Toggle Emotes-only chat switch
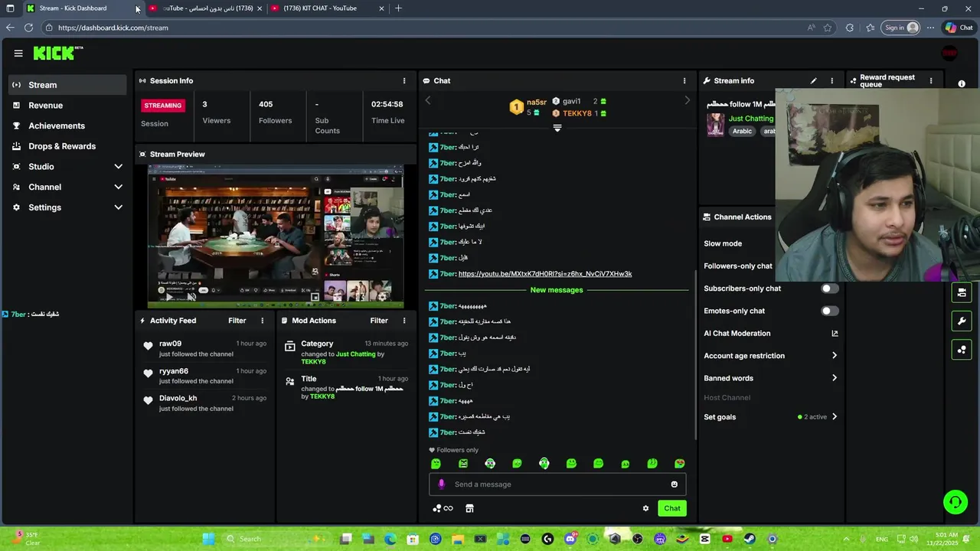 pos(830,311)
